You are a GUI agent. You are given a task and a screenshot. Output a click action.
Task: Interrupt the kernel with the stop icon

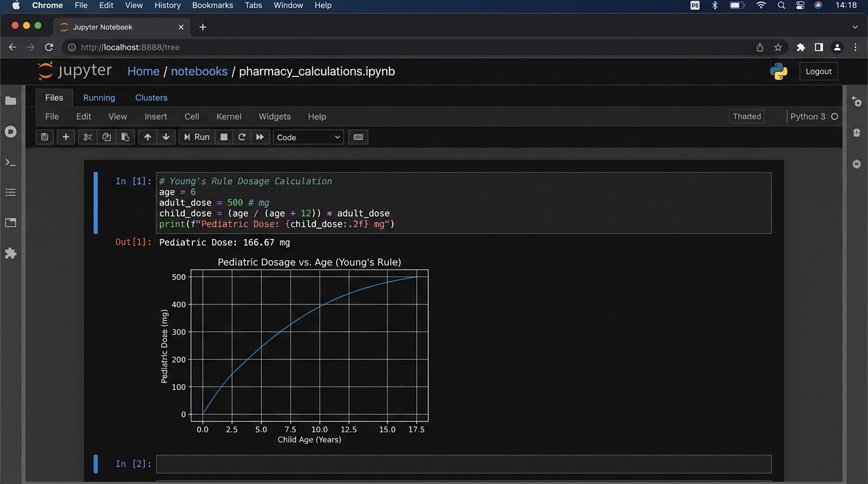223,137
